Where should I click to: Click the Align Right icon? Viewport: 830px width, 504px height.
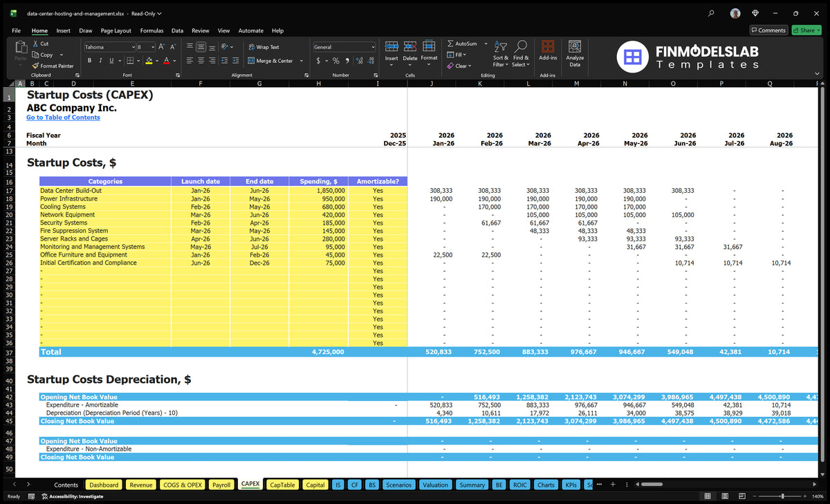coord(212,61)
